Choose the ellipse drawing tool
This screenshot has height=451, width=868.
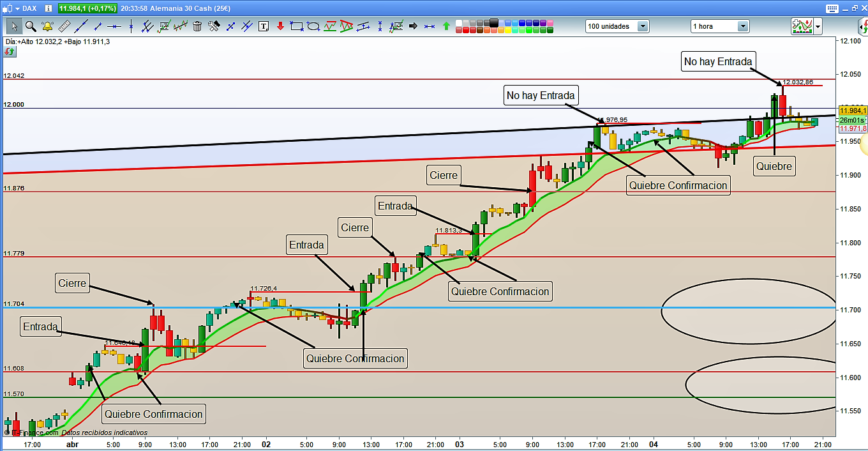tap(313, 26)
